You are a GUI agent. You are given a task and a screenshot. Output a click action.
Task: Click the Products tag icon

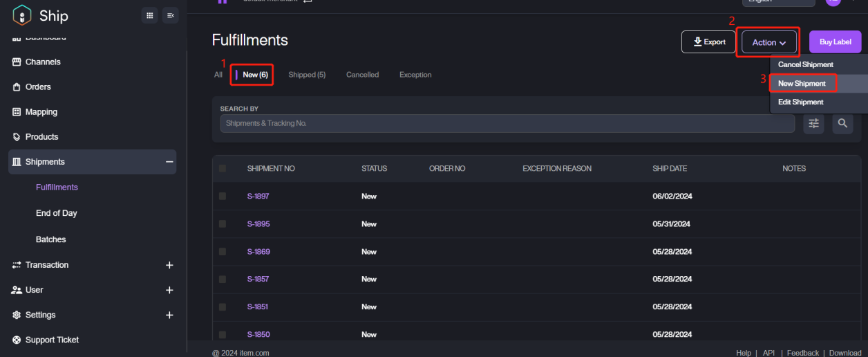pos(17,137)
